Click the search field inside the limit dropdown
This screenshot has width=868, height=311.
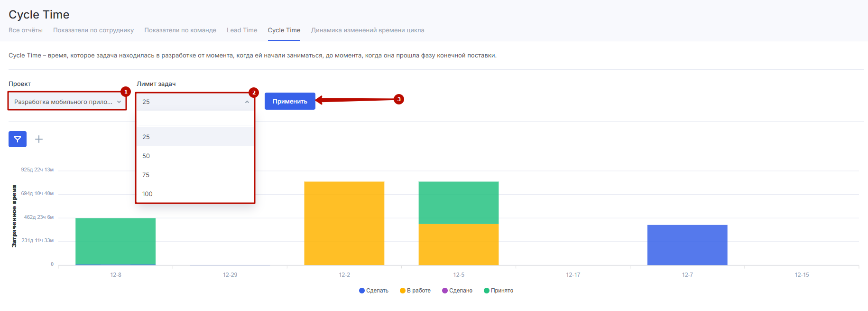point(195,118)
